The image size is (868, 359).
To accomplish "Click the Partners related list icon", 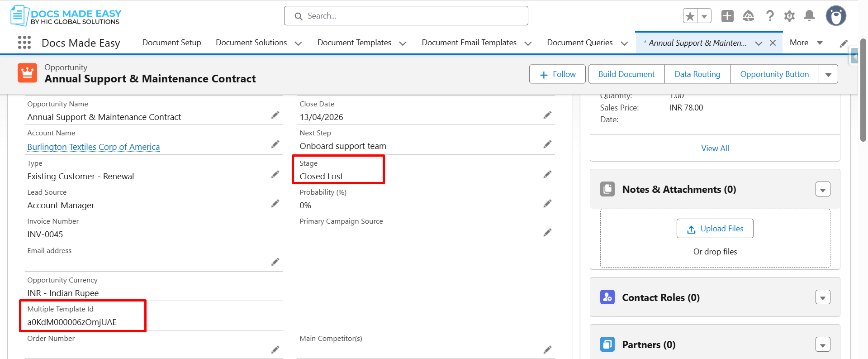I will (x=607, y=345).
